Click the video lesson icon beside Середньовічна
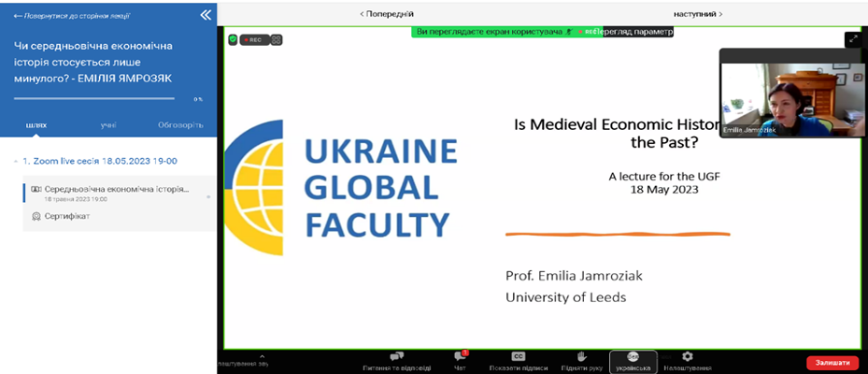This screenshot has height=374, width=868. pyautogui.click(x=36, y=189)
